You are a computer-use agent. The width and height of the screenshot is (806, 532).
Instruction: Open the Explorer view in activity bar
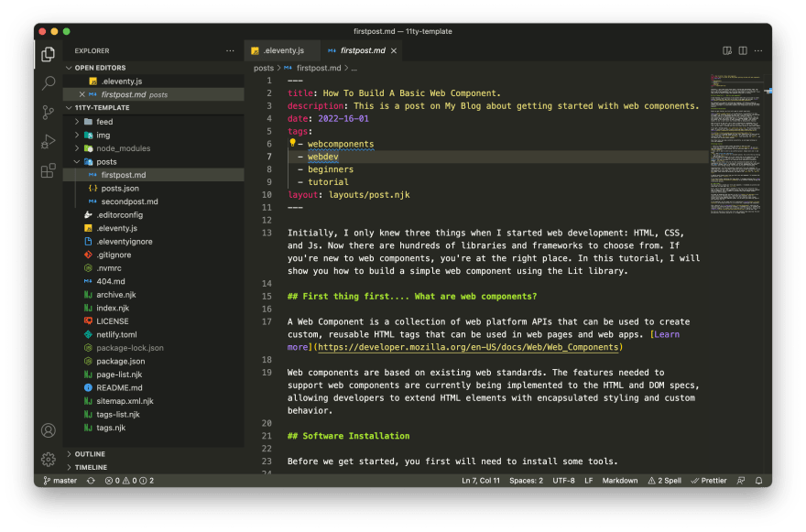click(49, 54)
